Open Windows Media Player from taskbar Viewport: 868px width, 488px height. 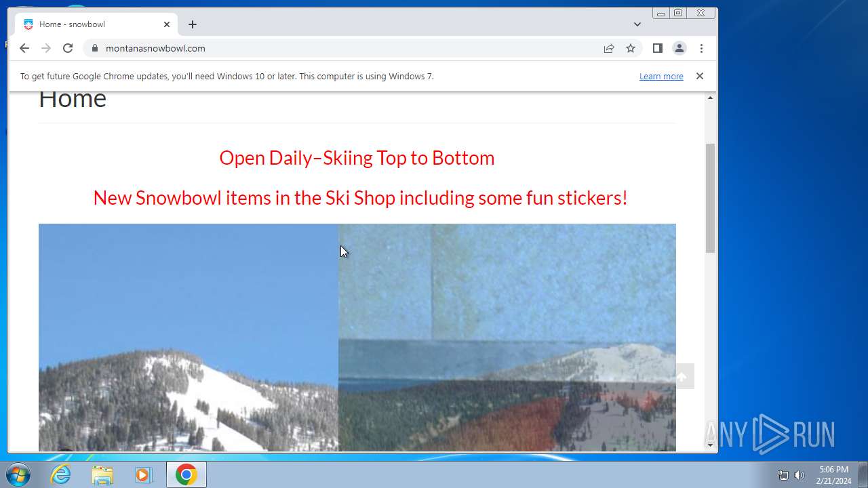(x=143, y=474)
